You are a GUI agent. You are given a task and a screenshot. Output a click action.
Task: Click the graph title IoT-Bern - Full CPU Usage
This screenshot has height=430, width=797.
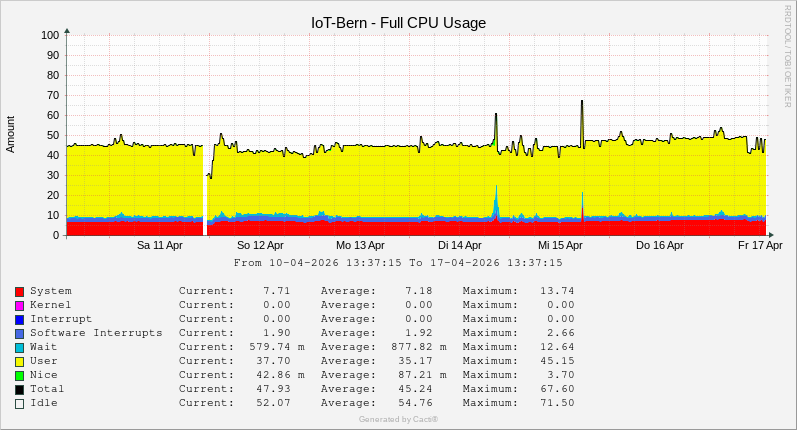coord(398,22)
